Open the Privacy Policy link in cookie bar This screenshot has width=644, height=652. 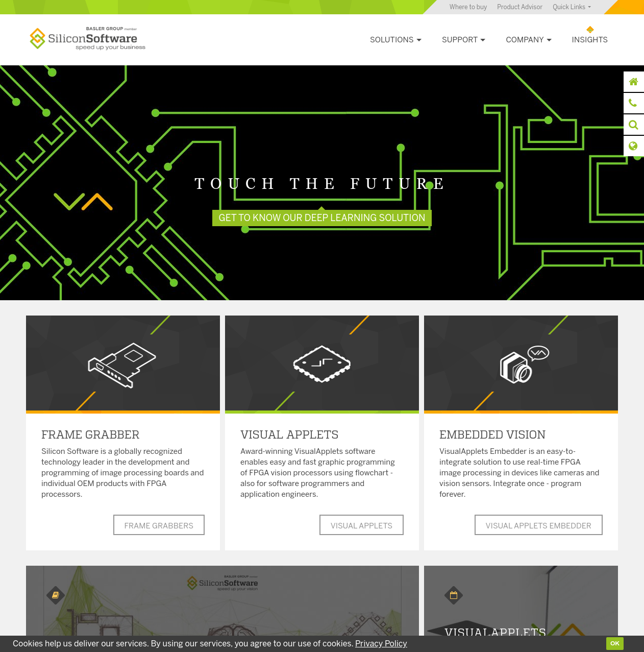click(381, 644)
